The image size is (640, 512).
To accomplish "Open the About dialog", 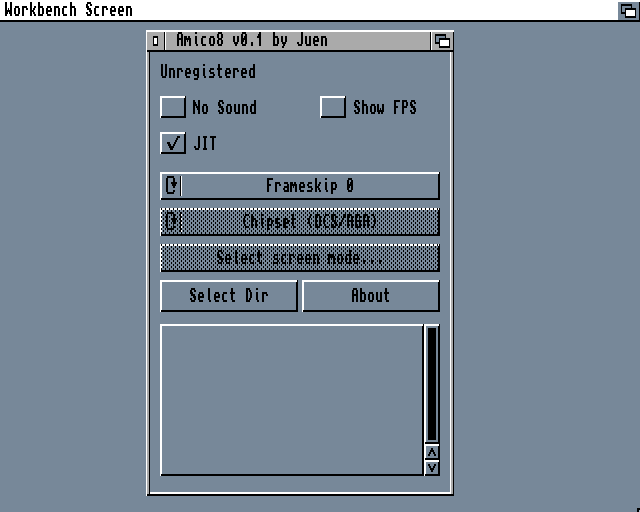I will tap(370, 296).
